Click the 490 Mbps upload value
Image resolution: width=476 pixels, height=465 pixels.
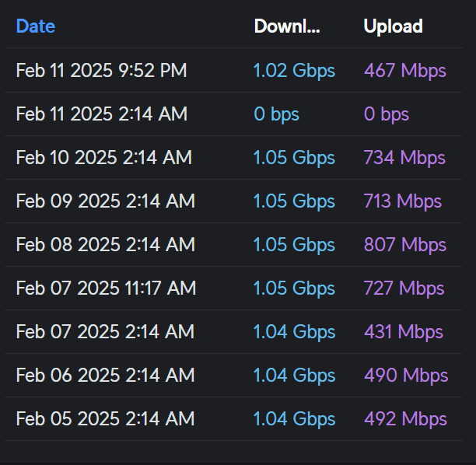406,376
